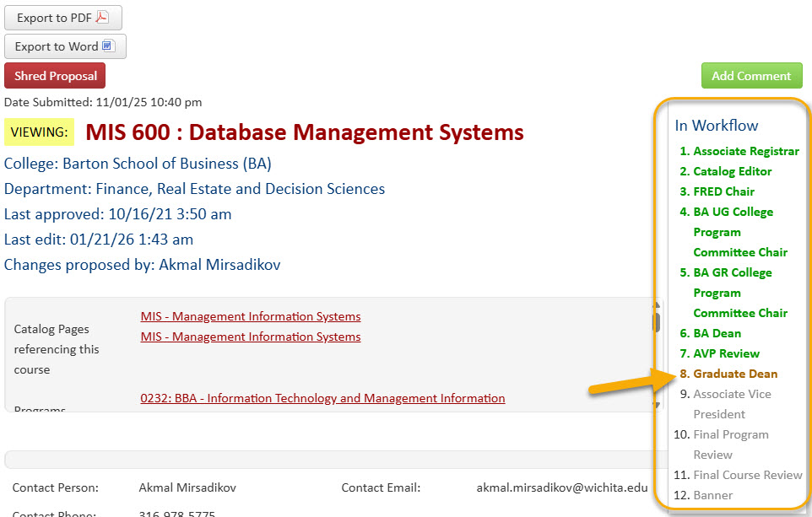
Task: Open the FRED Chair workflow step
Action: [x=717, y=191]
